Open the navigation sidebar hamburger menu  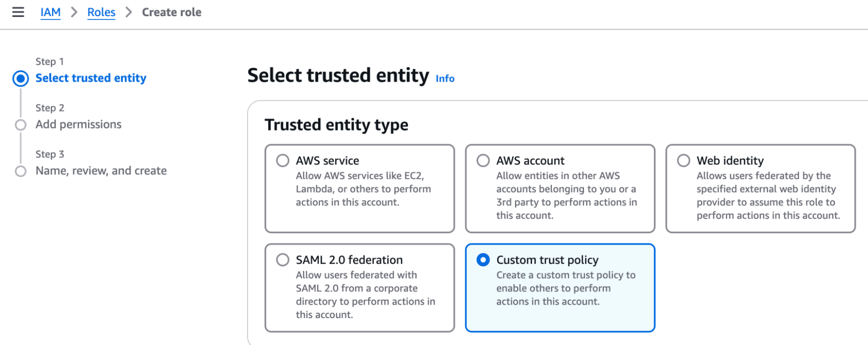point(17,12)
